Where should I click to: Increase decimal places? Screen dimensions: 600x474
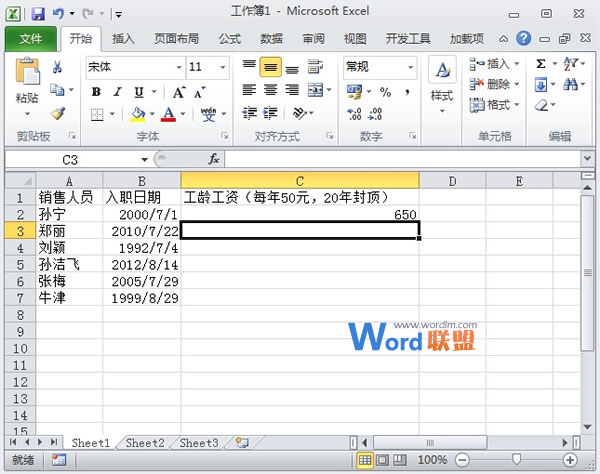point(354,114)
